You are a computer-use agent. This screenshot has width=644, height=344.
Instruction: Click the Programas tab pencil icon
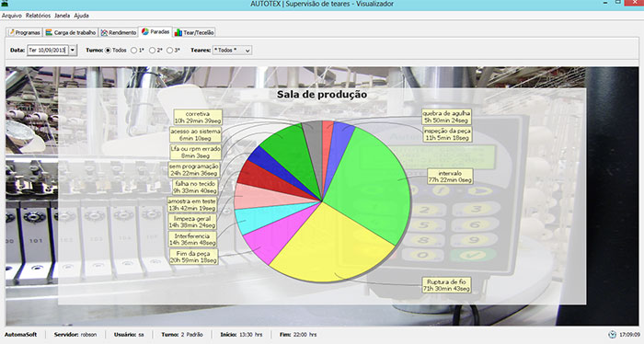pos(11,32)
